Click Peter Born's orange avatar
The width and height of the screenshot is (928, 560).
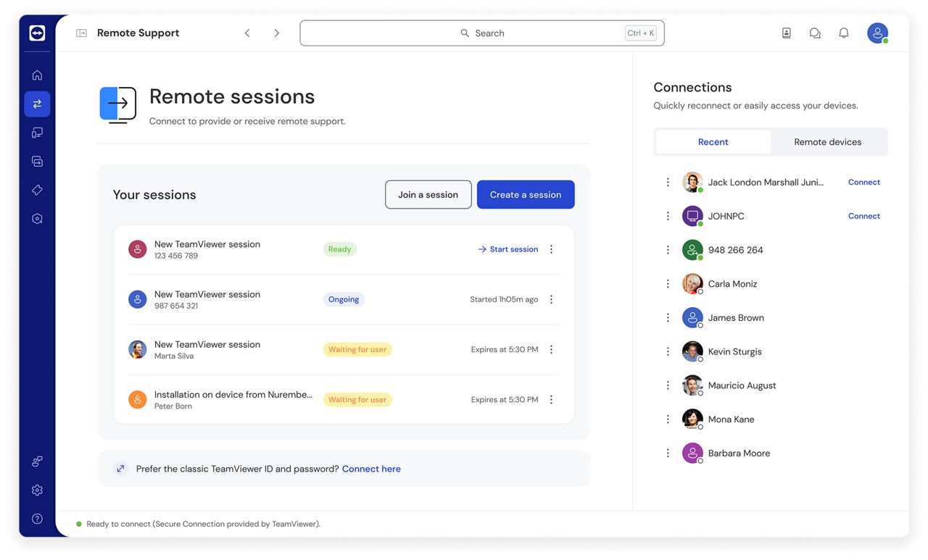[x=138, y=399]
